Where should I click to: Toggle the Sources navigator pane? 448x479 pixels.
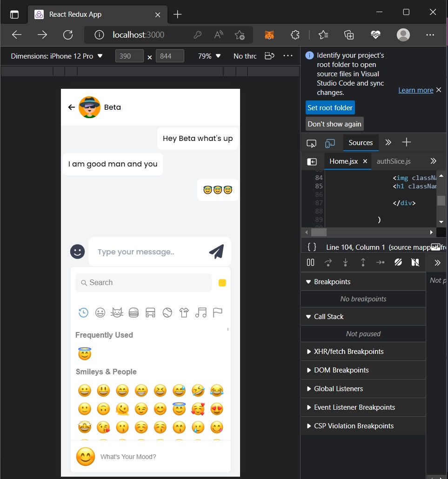tap(312, 161)
